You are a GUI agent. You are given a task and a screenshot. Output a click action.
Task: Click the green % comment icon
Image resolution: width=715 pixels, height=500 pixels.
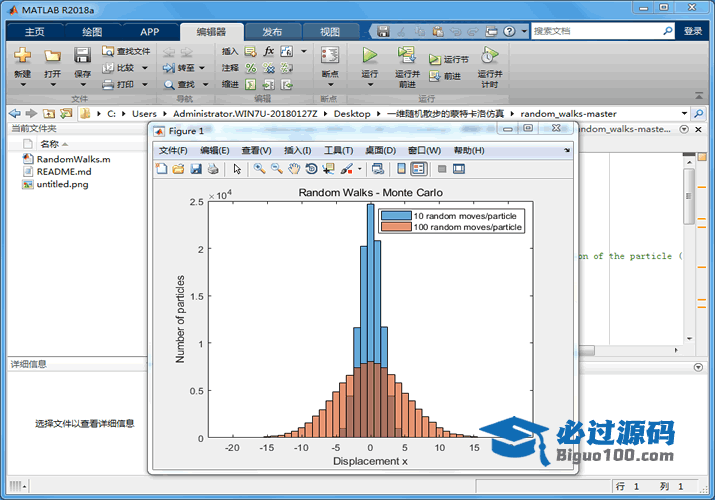250,68
